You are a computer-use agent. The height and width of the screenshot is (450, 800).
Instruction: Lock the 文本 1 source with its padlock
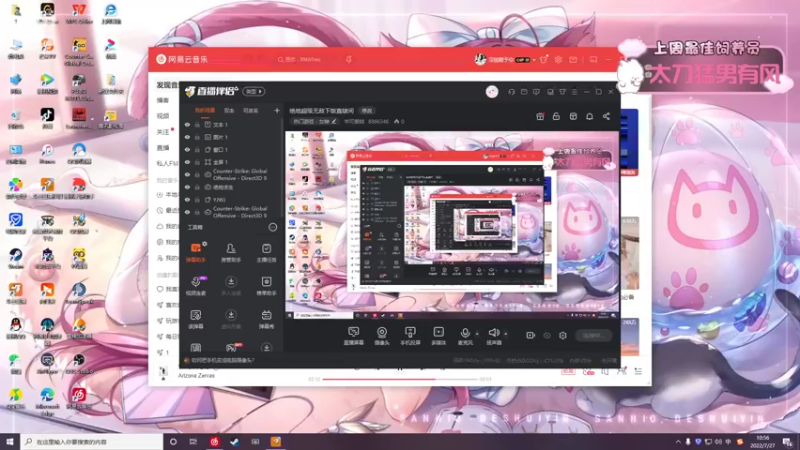(x=197, y=124)
